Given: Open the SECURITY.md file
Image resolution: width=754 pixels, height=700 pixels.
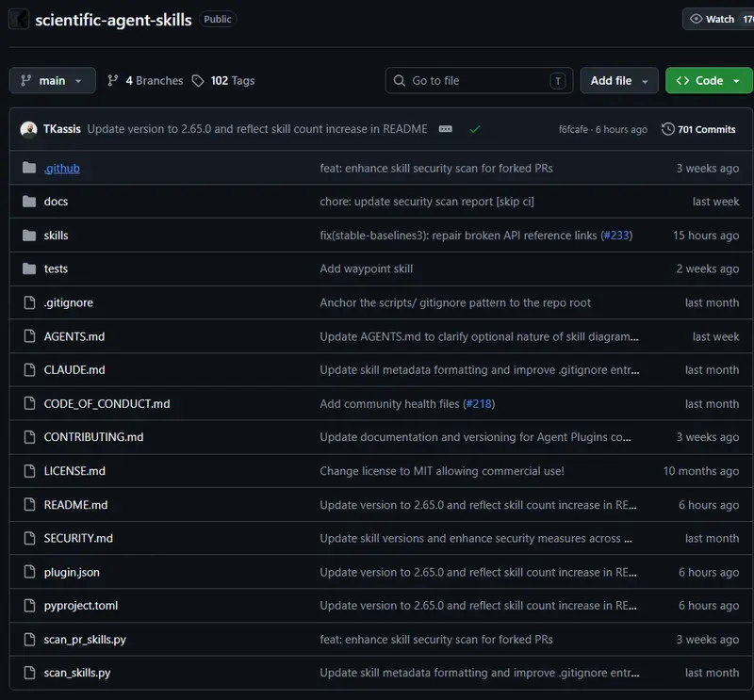Looking at the screenshot, I should pyautogui.click(x=78, y=539).
